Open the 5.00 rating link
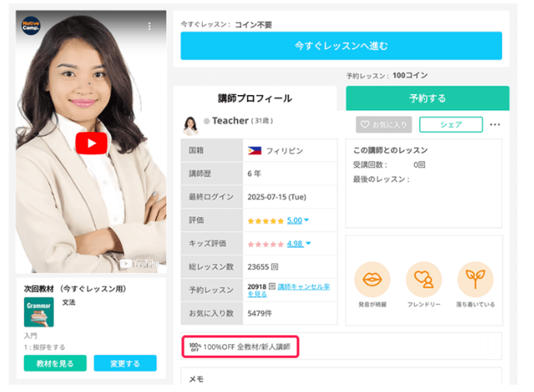The width and height of the screenshot is (534, 392). tap(294, 220)
